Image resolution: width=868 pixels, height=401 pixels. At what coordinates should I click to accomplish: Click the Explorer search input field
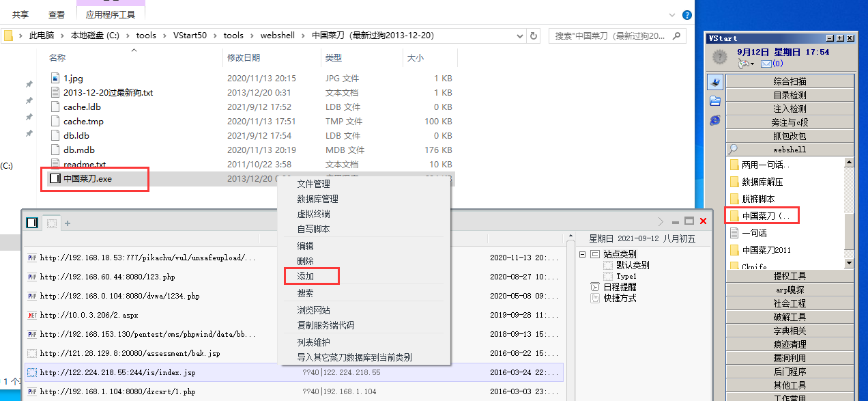pos(610,36)
